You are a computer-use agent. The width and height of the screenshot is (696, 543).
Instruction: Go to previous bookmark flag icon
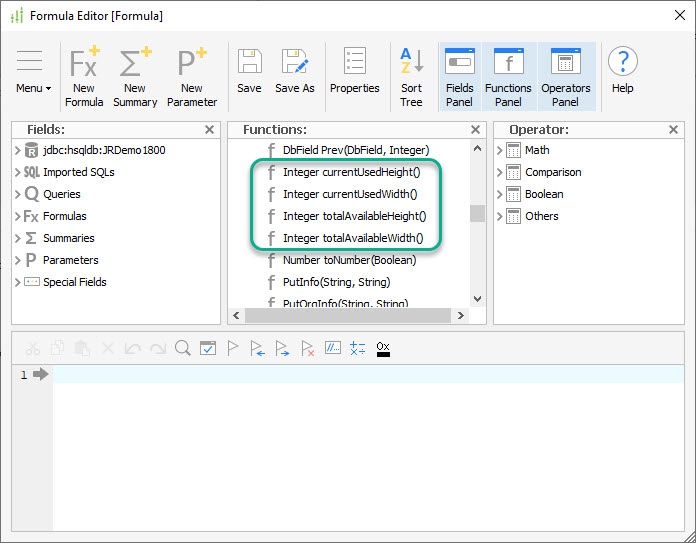pos(257,349)
